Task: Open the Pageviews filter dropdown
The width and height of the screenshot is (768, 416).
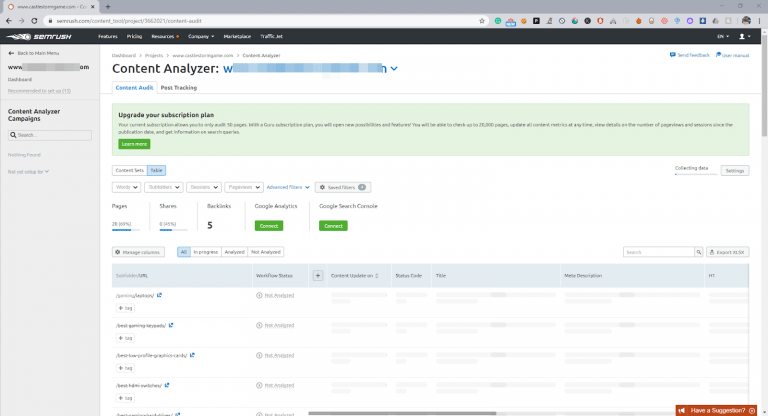Action: [x=244, y=187]
